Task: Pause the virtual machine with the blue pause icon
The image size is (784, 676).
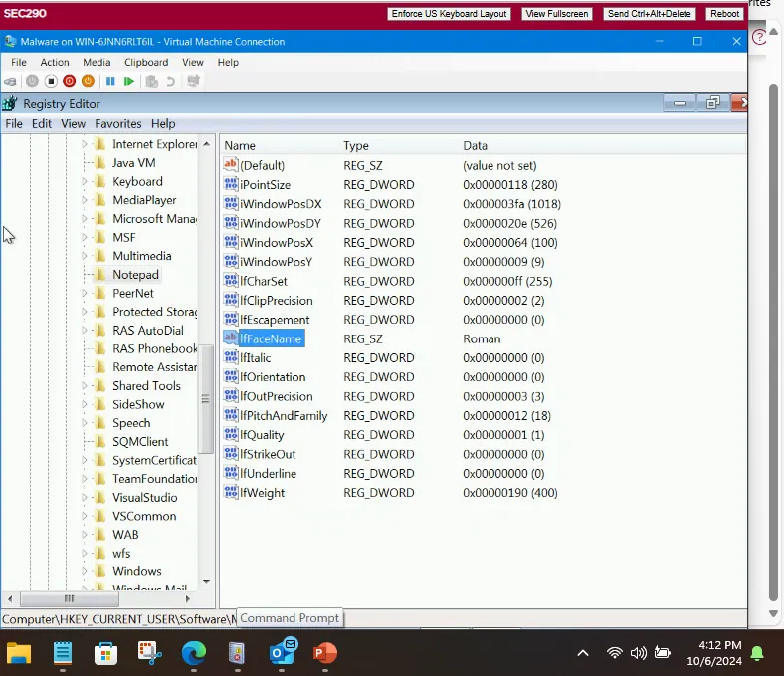Action: (x=110, y=81)
